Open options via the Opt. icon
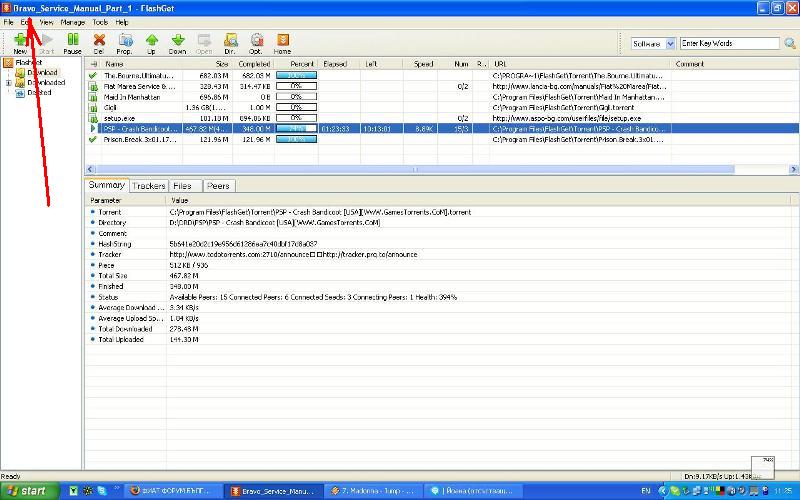Image resolution: width=800 pixels, height=500 pixels. pyautogui.click(x=256, y=42)
